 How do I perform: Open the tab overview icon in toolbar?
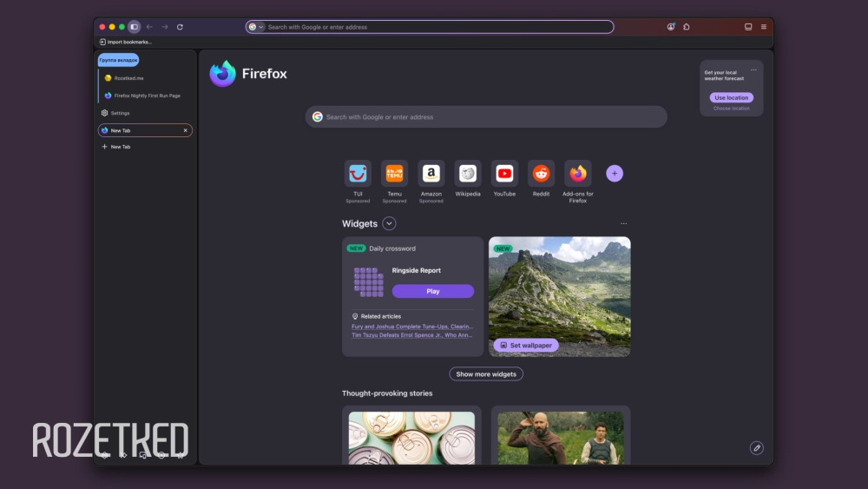coord(748,27)
